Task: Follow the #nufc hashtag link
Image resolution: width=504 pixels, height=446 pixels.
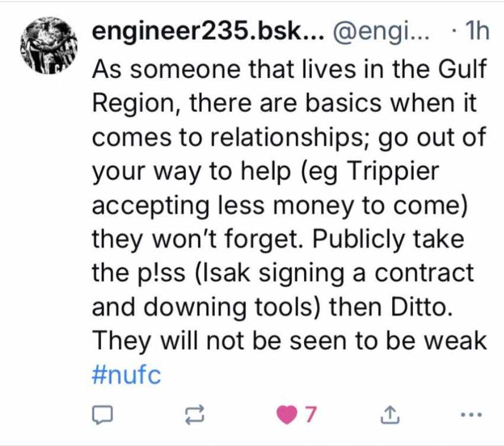Action: click(127, 375)
